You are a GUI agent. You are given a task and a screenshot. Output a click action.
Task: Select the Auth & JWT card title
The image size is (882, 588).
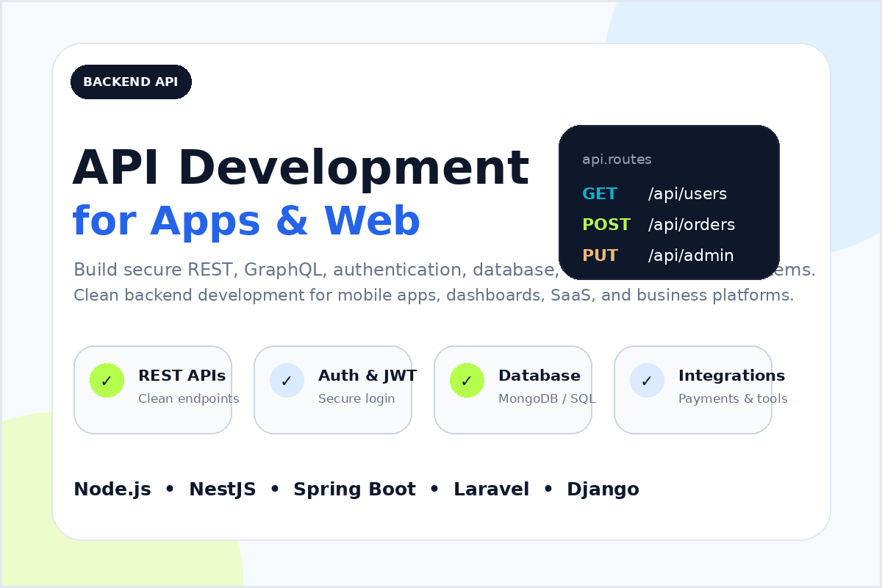[367, 376]
